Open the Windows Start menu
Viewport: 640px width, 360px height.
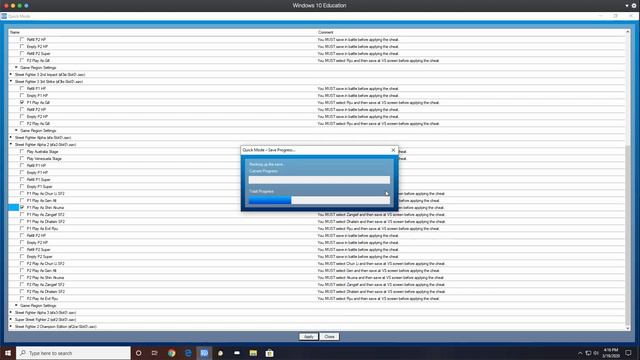tap(8, 353)
